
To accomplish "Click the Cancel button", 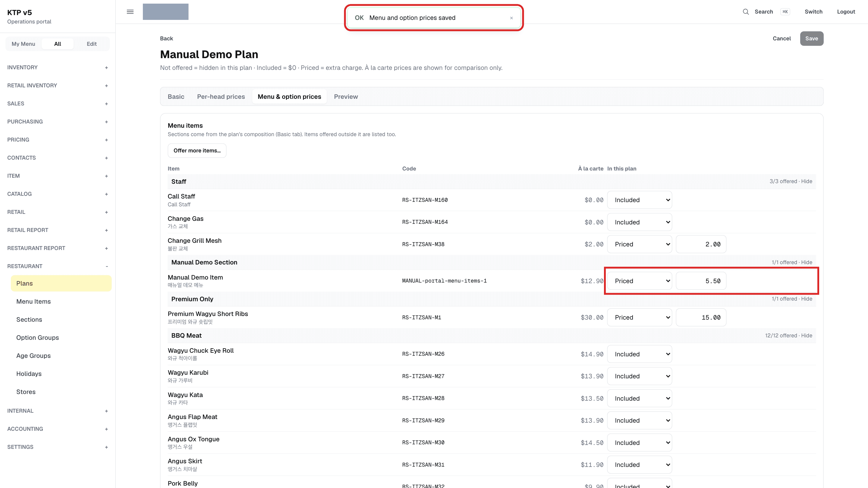I will (782, 38).
